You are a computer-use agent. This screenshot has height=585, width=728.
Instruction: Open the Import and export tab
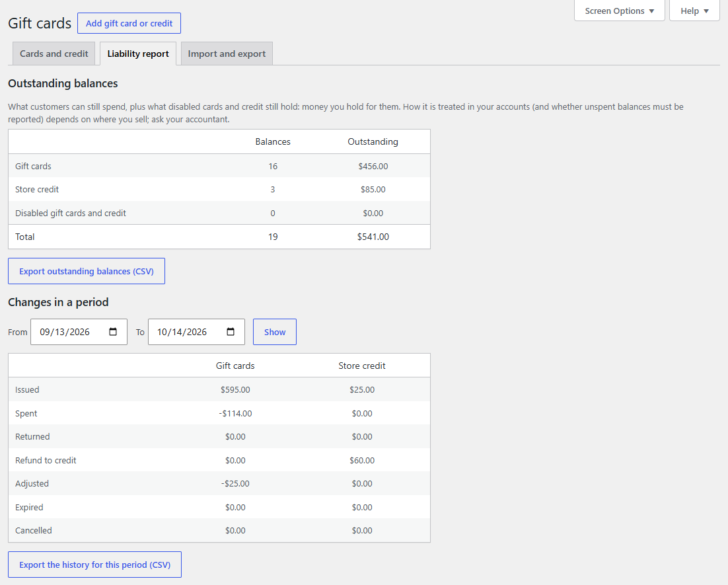pos(227,54)
